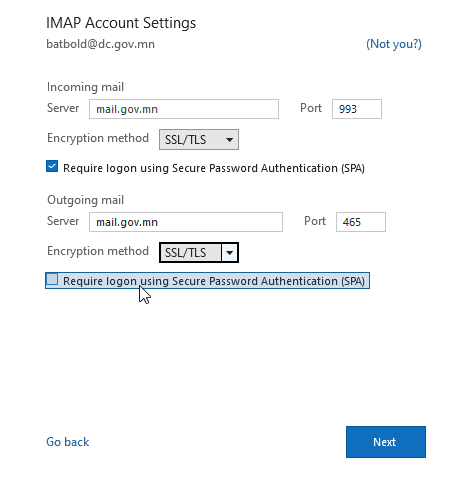
Task: Select the outgoing mail Server field
Action: [186, 222]
